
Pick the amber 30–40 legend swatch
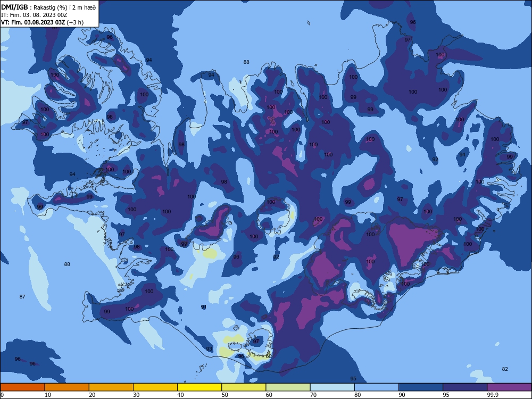(x=155, y=387)
